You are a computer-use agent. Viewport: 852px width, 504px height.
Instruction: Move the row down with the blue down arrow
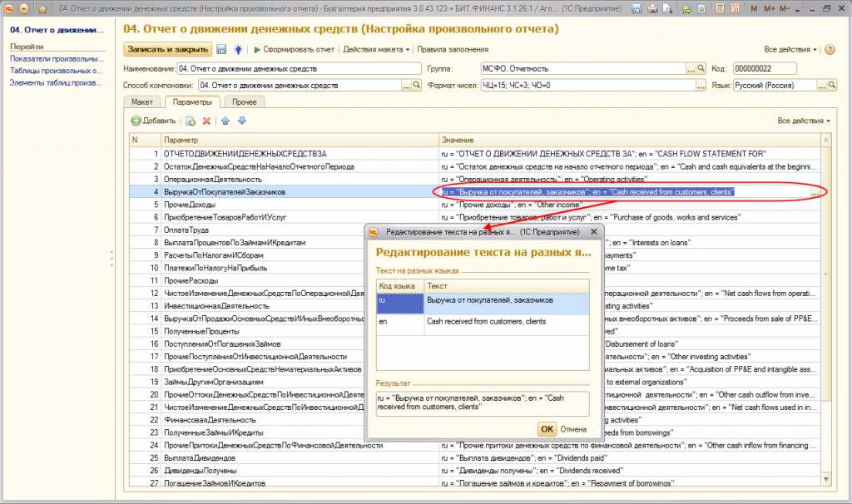(242, 121)
